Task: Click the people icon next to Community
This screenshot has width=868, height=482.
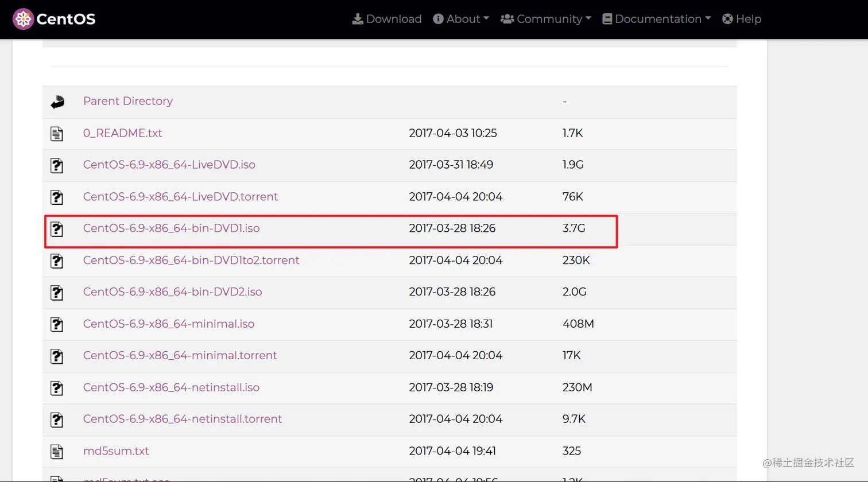Action: pos(507,19)
